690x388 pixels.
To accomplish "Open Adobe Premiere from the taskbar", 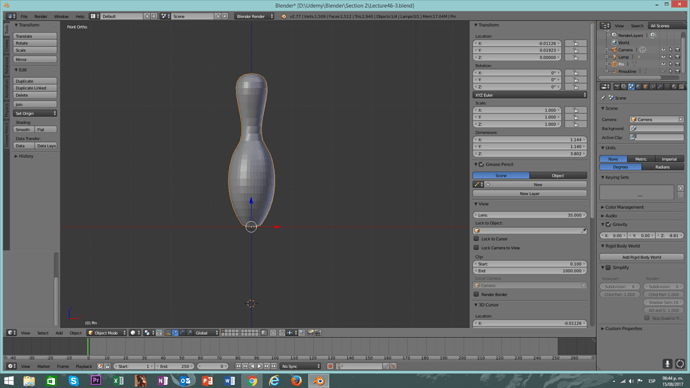I will [95, 381].
